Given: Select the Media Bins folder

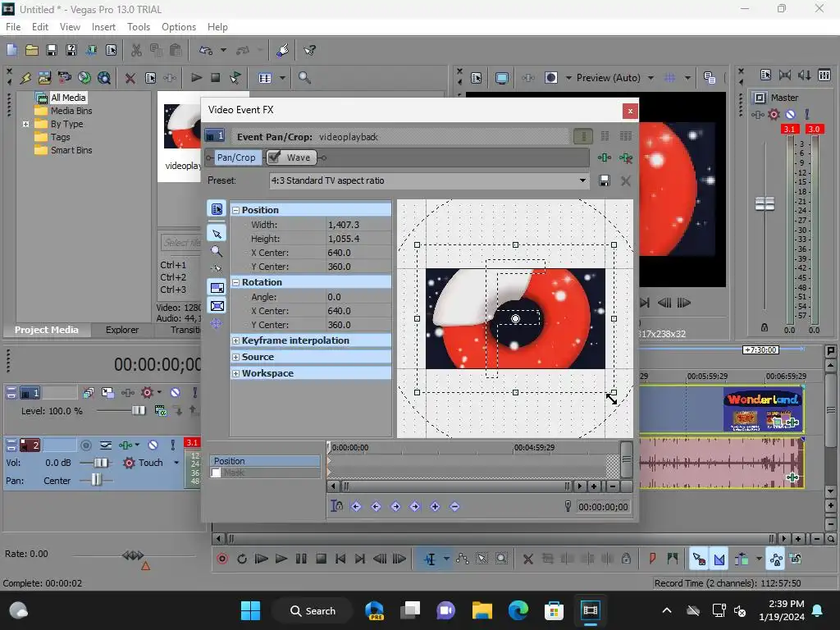Looking at the screenshot, I should [71, 111].
